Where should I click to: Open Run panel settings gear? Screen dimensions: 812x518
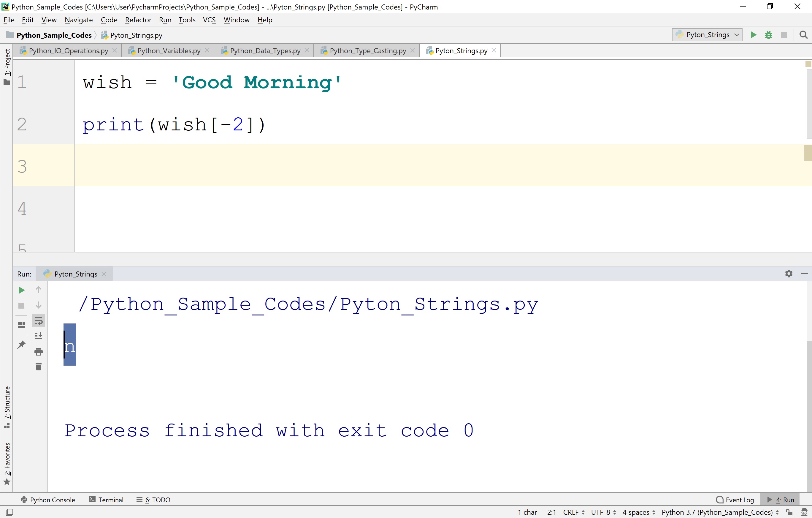pyautogui.click(x=789, y=274)
